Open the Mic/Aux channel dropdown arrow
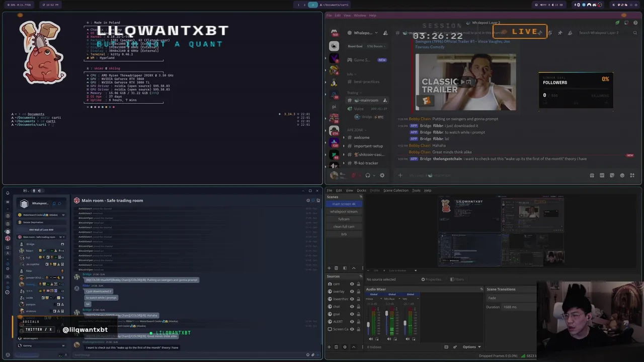This screenshot has height=362, width=644. click(399, 299)
